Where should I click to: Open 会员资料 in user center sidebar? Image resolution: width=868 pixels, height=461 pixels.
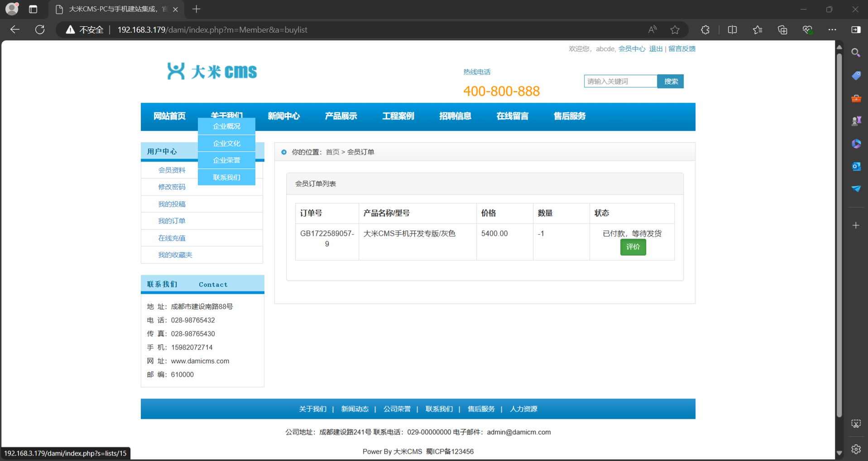(172, 170)
